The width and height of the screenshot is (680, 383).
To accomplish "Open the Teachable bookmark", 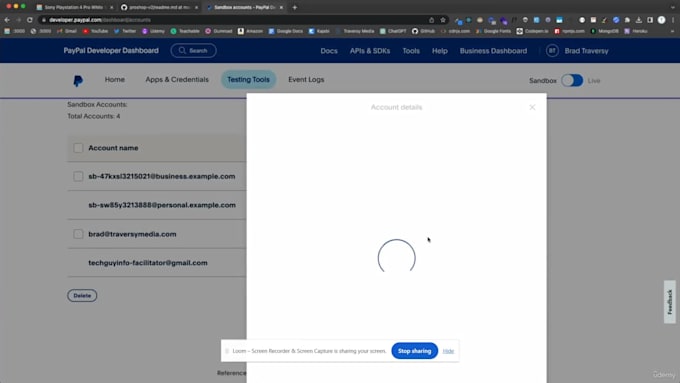I will coord(185,31).
